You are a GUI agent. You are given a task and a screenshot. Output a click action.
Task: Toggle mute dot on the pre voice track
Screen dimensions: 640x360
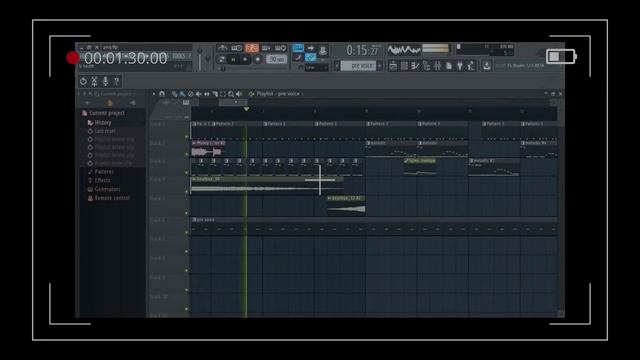(187, 232)
